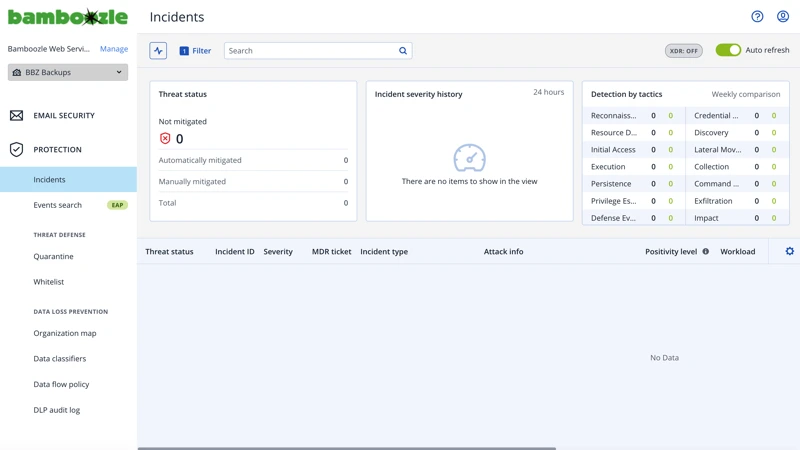Toggle the XDR: OFF switch

(684, 51)
